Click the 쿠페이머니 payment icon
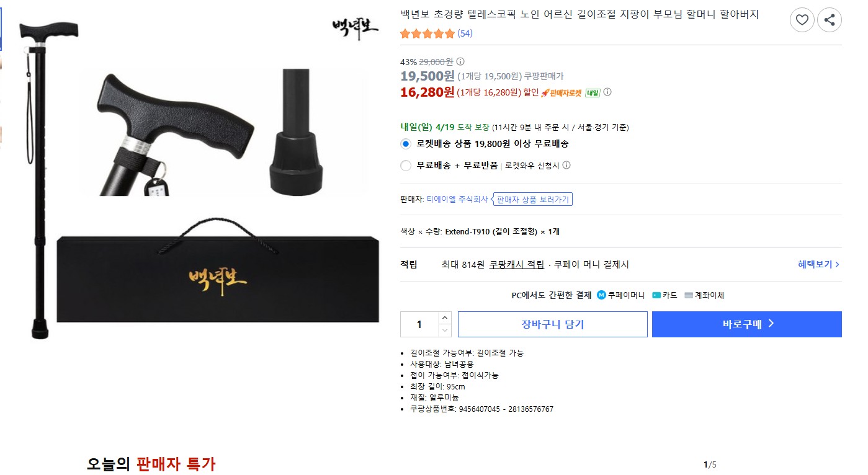Viewport: 868px width, 475px height. pos(601,295)
